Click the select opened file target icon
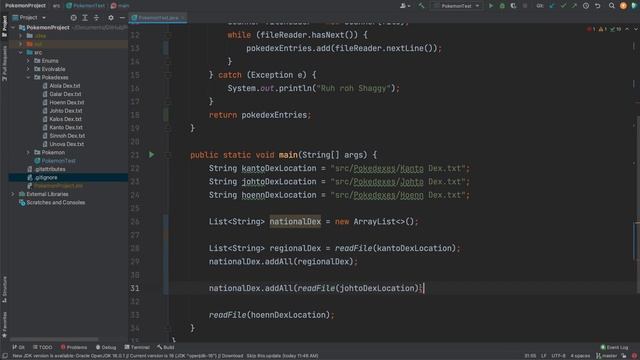 pyautogui.click(x=73, y=18)
